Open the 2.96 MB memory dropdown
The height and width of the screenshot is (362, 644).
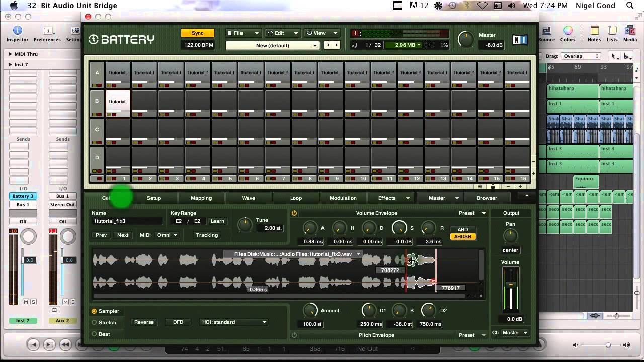point(404,45)
